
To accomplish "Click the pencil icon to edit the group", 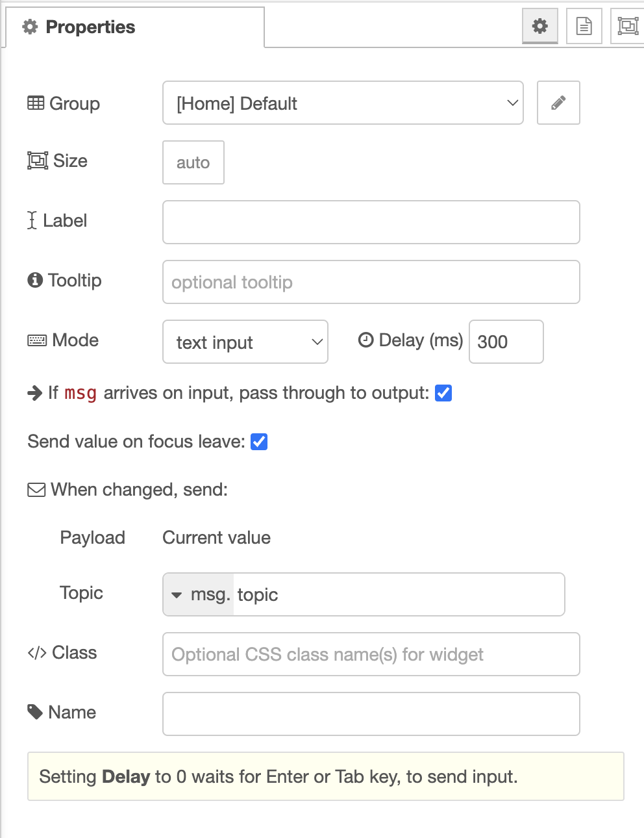I will [x=558, y=103].
